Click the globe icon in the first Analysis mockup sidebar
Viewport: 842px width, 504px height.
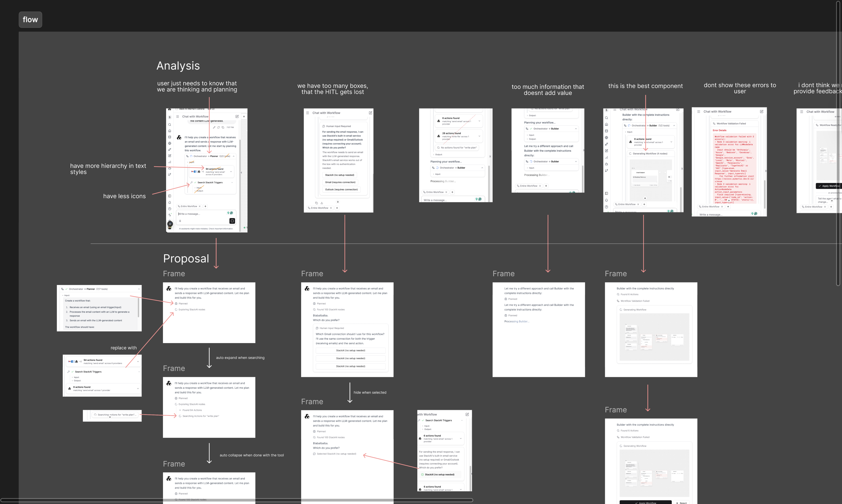tap(169, 143)
